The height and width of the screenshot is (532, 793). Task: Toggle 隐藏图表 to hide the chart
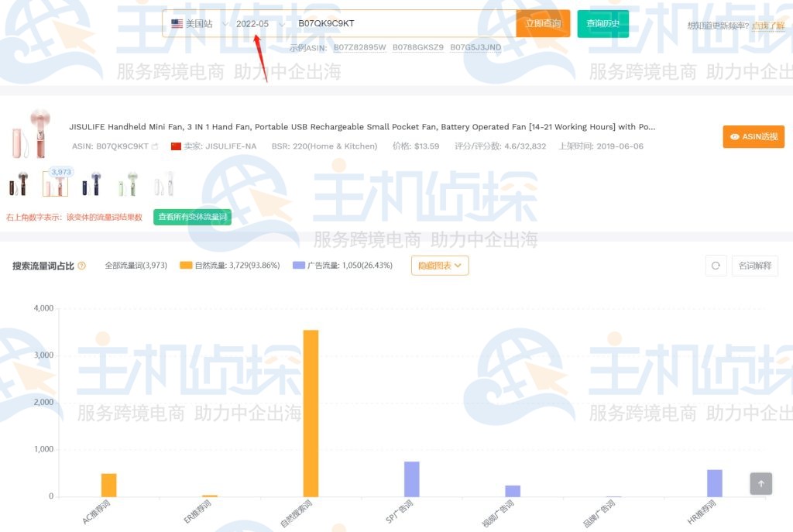[434, 265]
